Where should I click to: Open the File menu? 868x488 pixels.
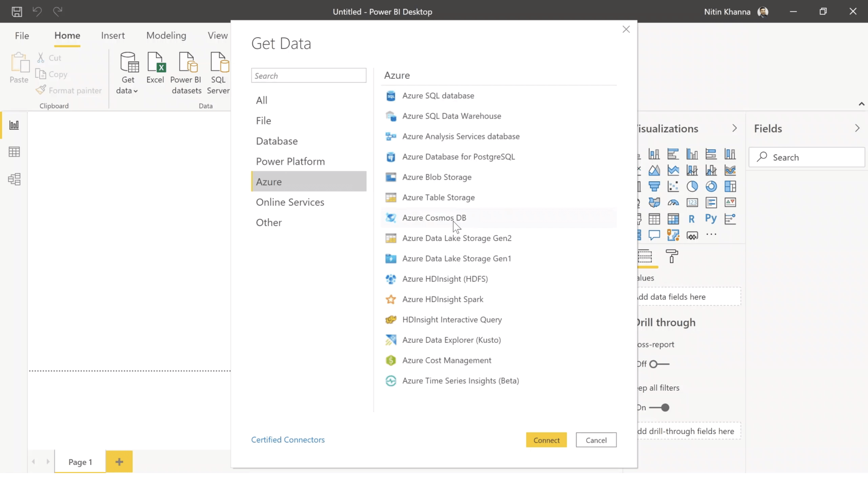tap(22, 36)
